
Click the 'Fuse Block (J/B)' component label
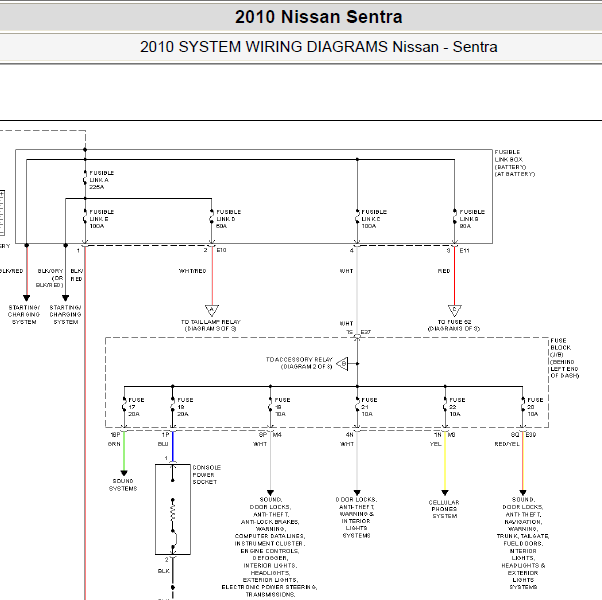click(564, 358)
